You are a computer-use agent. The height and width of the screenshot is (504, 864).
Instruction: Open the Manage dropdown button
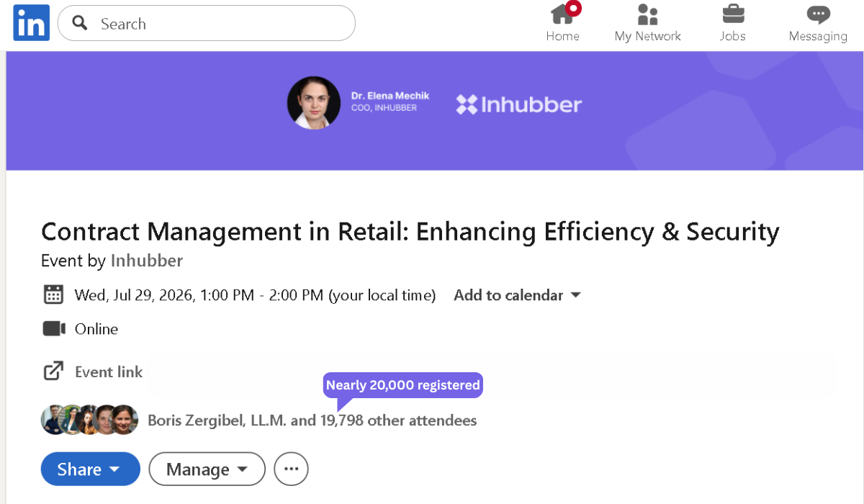[207, 469]
